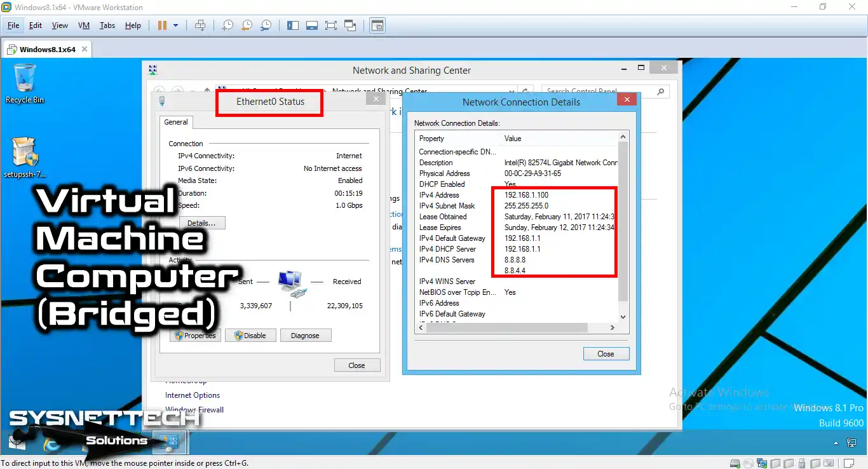Open Windows Firewall link
Image resolution: width=868 pixels, height=469 pixels.
194,410
